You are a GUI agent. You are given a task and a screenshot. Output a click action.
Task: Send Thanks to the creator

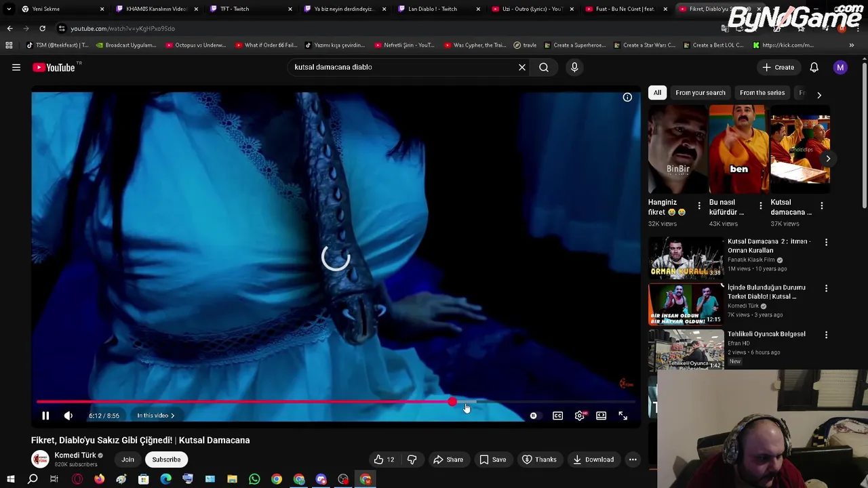click(539, 460)
